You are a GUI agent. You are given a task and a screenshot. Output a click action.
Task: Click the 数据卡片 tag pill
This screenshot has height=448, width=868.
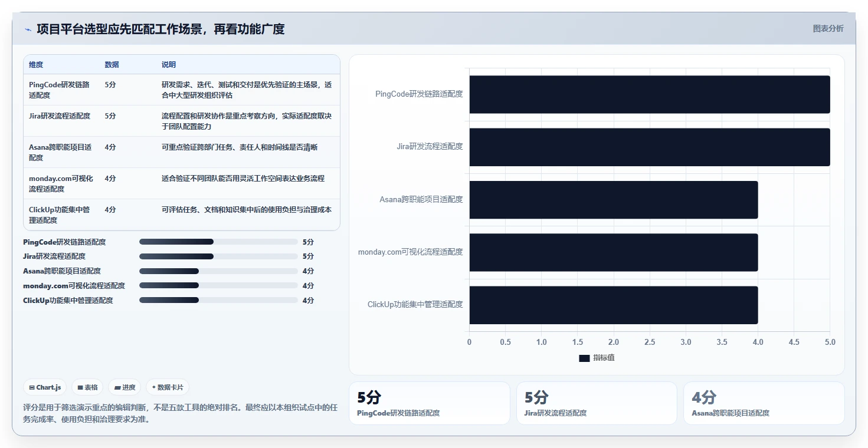click(x=168, y=387)
